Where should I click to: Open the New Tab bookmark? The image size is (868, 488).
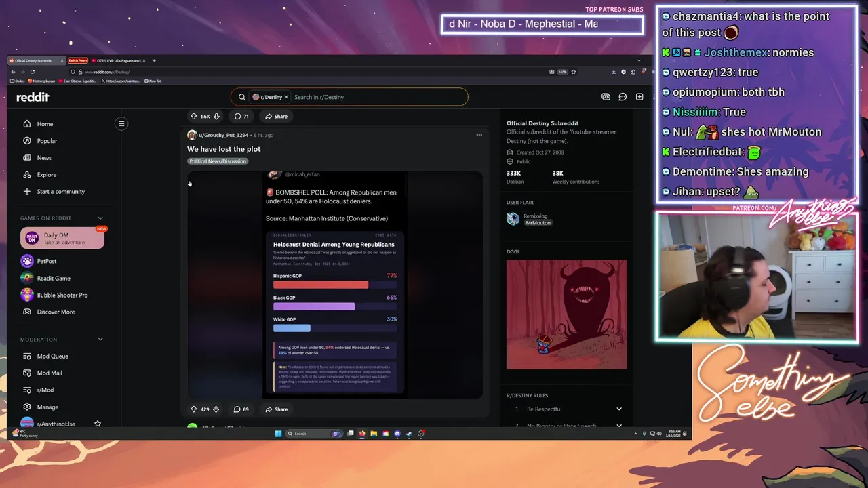pos(153,81)
